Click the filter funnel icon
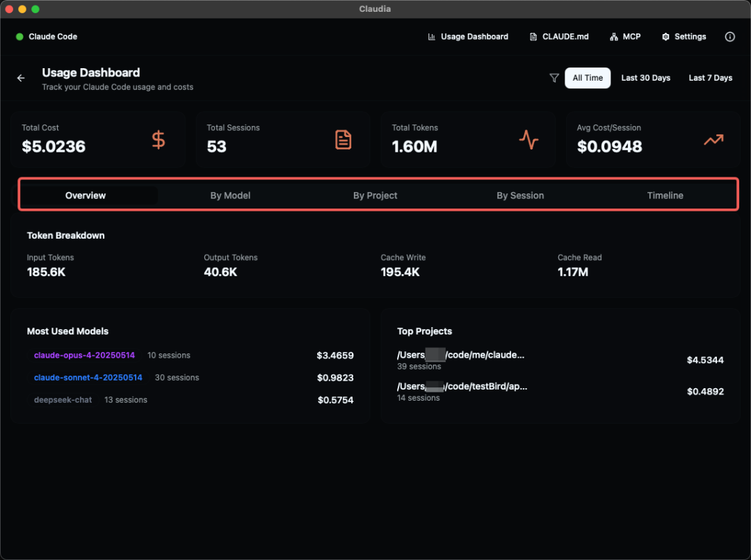This screenshot has width=751, height=560. tap(554, 78)
